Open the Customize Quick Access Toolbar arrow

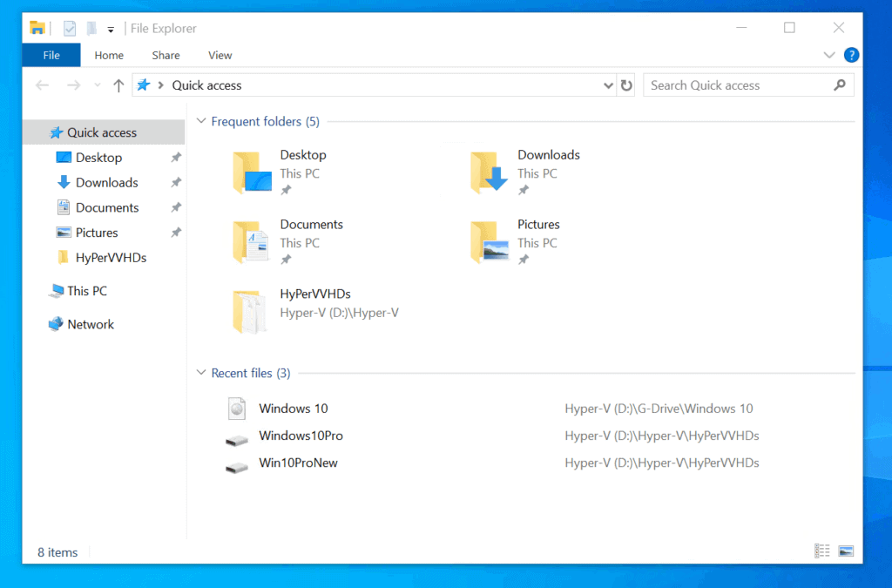(x=111, y=29)
